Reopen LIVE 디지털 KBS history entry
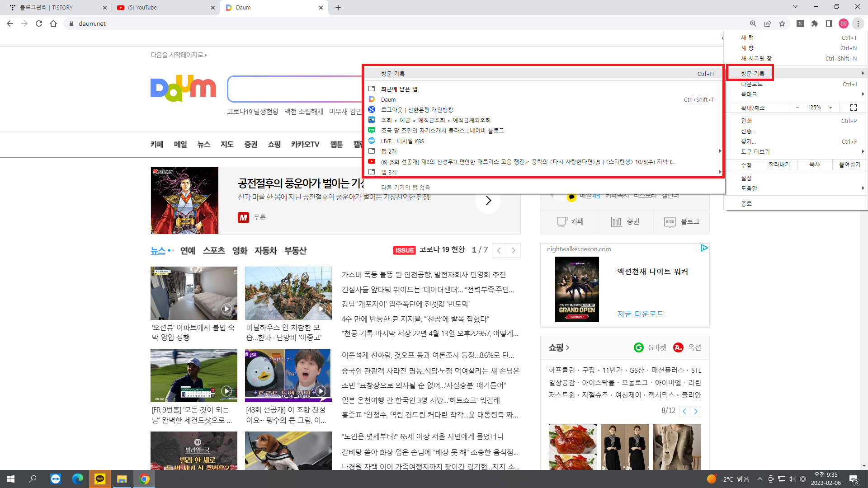868x488 pixels. [x=543, y=141]
